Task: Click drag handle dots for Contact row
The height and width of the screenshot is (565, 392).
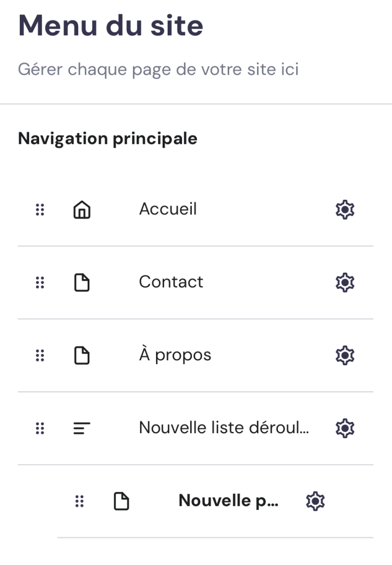Action: coord(40,282)
